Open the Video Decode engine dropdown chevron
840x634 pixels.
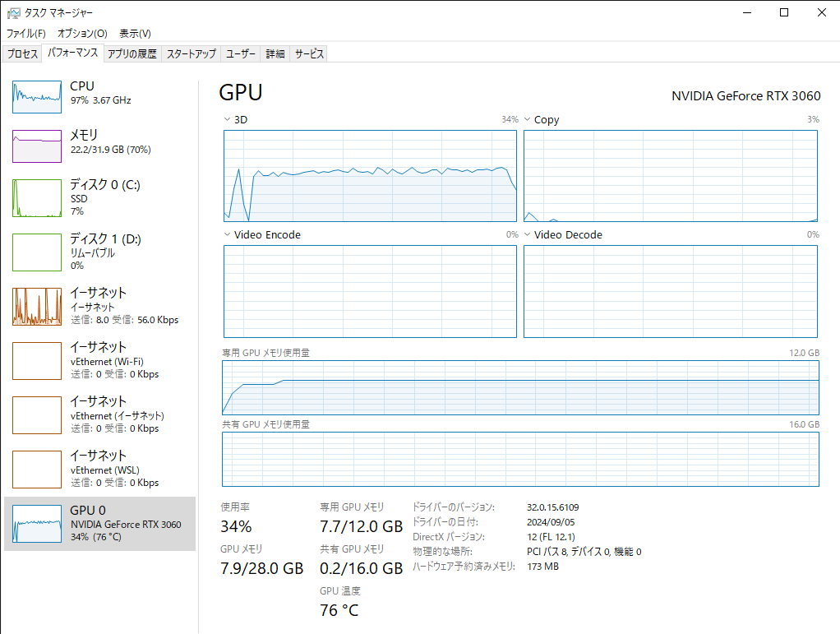click(x=527, y=234)
